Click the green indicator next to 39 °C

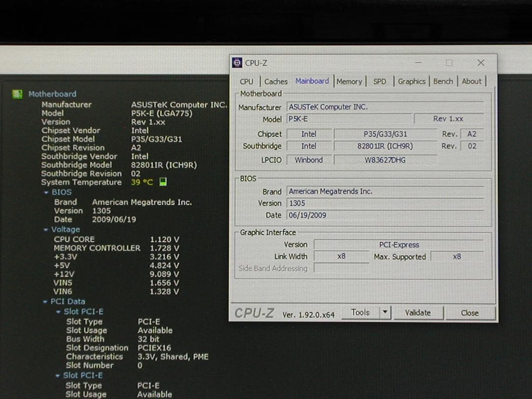point(163,182)
